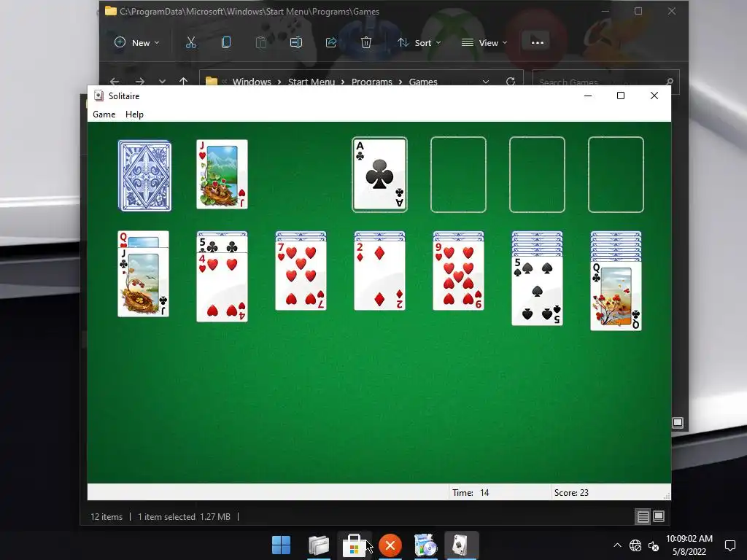Open the See more ellipsis menu
The width and height of the screenshot is (747, 560).
pyautogui.click(x=538, y=42)
